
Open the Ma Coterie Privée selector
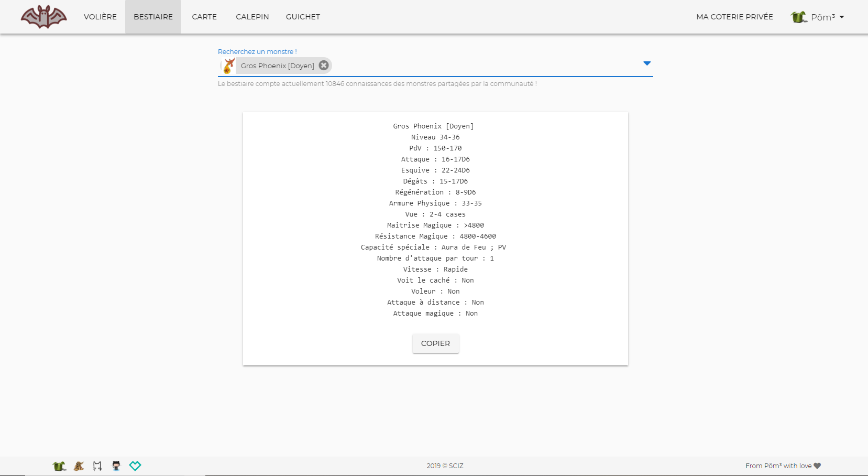pos(734,17)
